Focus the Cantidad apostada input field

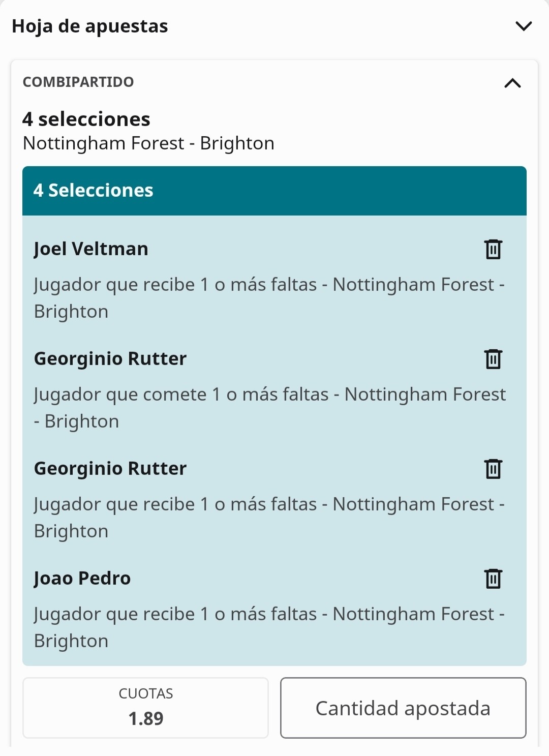tap(403, 708)
